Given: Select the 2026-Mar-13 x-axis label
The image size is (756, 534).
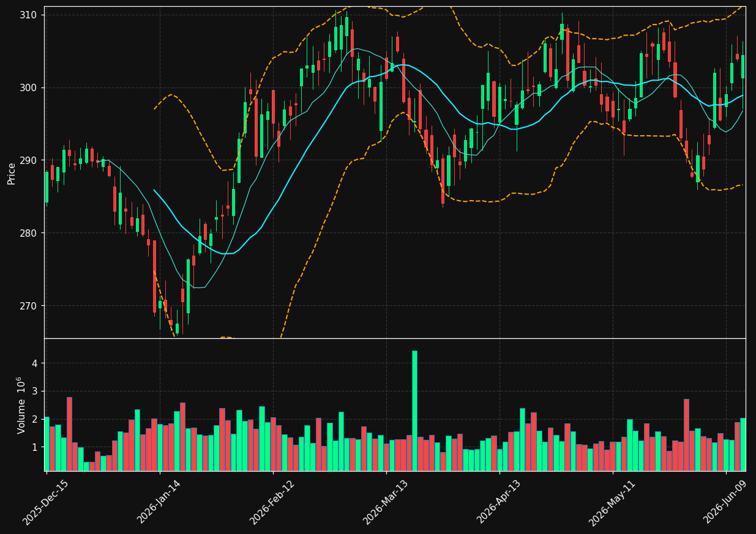Looking at the screenshot, I should [386, 502].
